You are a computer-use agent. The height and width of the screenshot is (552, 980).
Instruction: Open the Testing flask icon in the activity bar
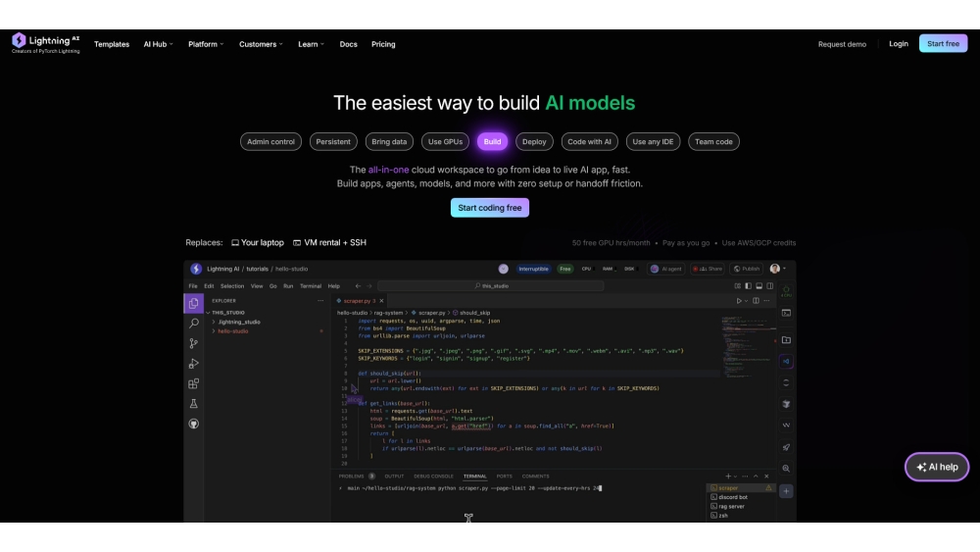194,404
